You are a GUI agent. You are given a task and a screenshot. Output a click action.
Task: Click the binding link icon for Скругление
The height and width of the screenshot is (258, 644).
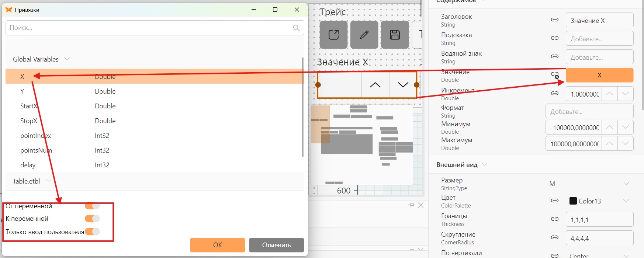tap(554, 237)
